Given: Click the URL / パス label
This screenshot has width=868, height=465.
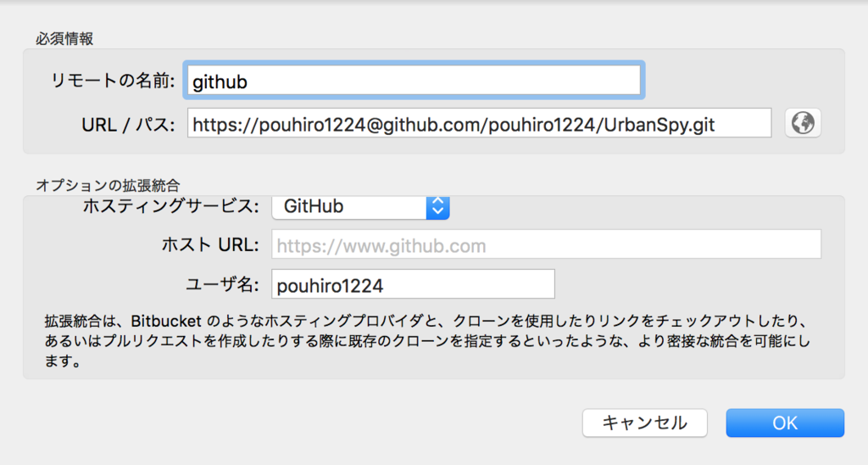Looking at the screenshot, I should coord(129,125).
